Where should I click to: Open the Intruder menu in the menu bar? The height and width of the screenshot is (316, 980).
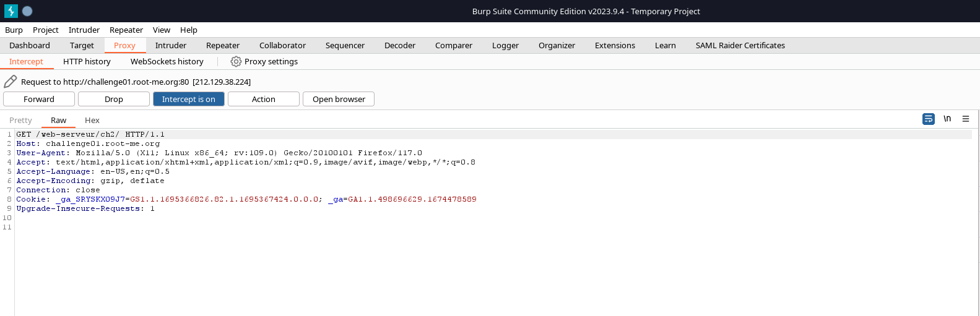tap(84, 30)
